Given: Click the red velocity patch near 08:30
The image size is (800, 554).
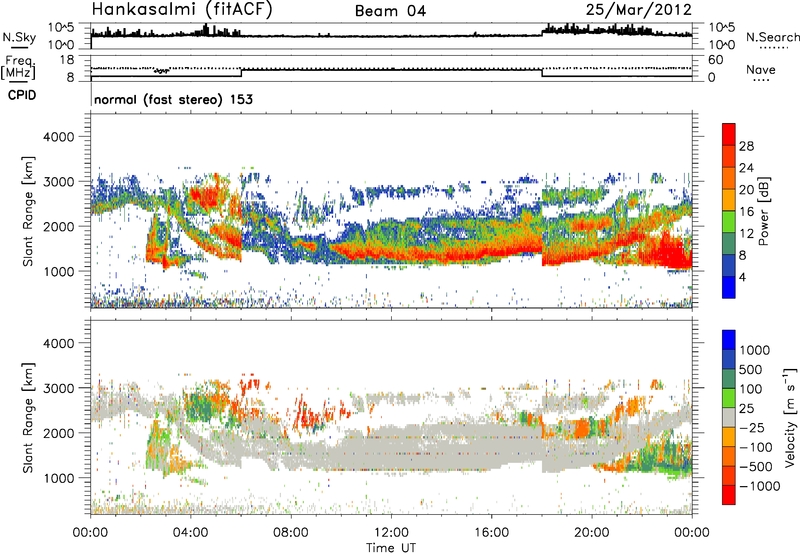Looking at the screenshot, I should [307, 418].
